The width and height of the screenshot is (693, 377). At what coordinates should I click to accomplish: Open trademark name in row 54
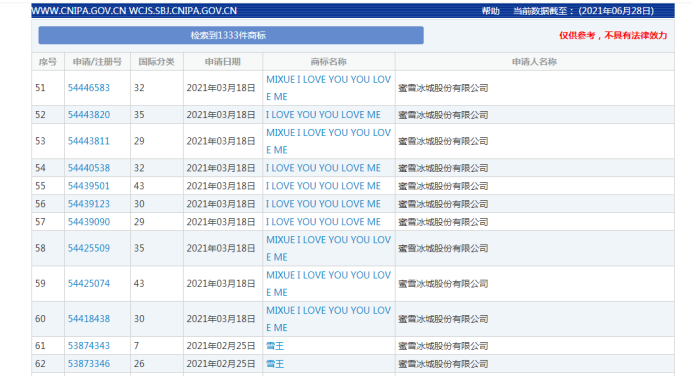[x=323, y=168]
